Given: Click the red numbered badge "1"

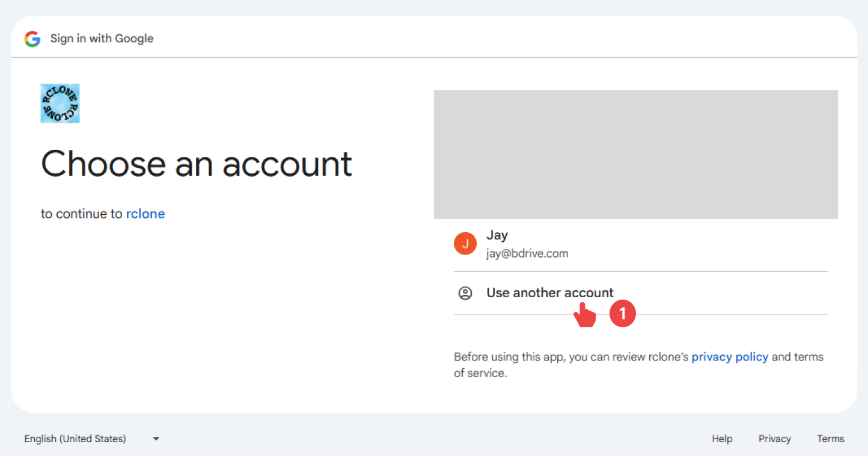Looking at the screenshot, I should (623, 313).
